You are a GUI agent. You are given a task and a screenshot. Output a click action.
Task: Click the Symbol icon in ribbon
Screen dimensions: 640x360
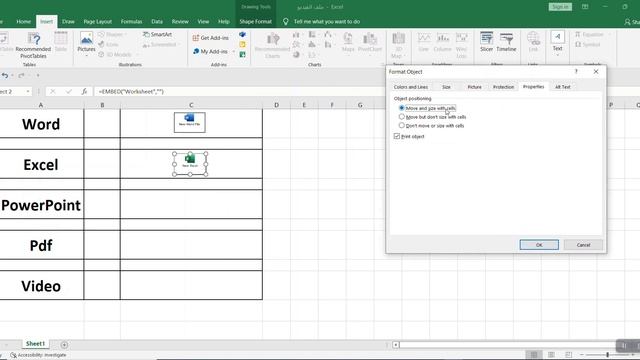(x=588, y=44)
